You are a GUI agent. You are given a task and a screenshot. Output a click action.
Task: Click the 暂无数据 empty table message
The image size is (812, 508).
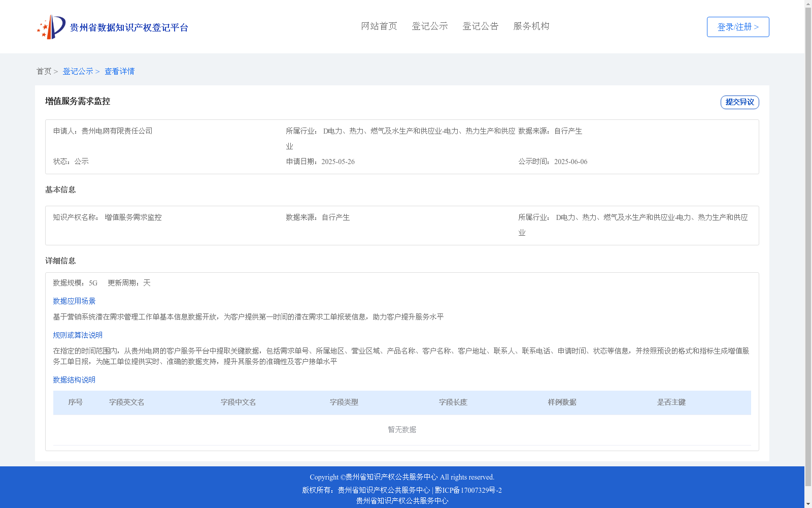(402, 430)
